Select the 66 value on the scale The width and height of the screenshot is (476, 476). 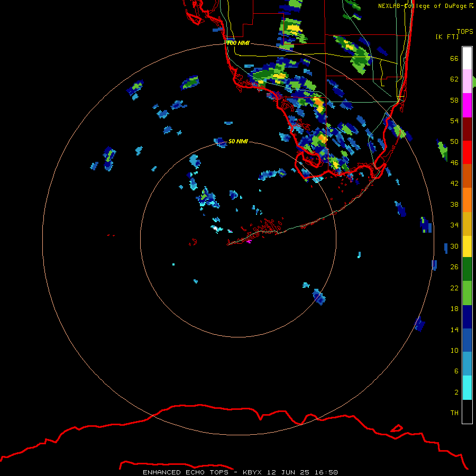(454, 58)
